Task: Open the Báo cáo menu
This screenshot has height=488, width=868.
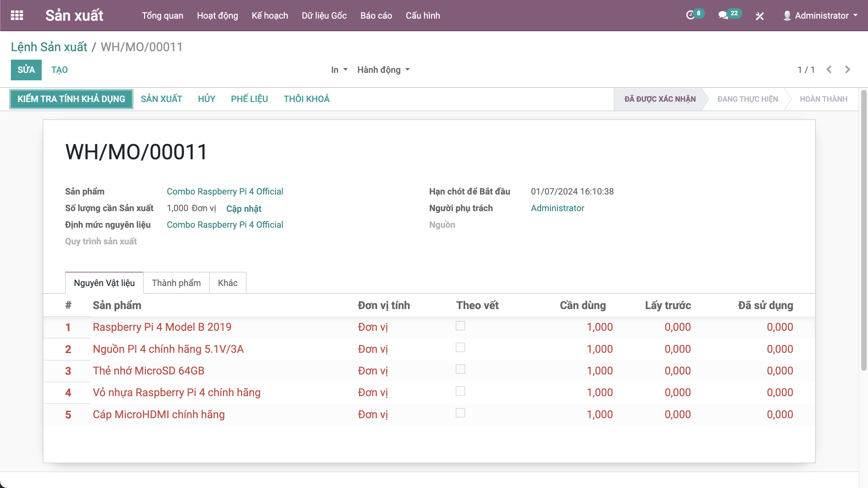Action: pos(376,16)
